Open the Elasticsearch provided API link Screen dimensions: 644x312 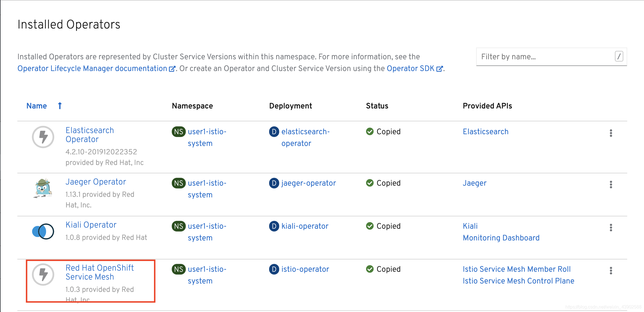point(486,132)
